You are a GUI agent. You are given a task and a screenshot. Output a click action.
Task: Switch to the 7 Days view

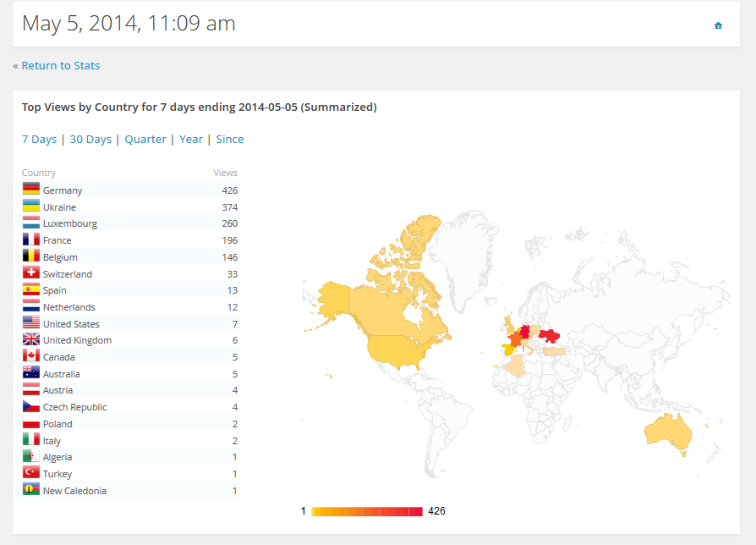39,139
